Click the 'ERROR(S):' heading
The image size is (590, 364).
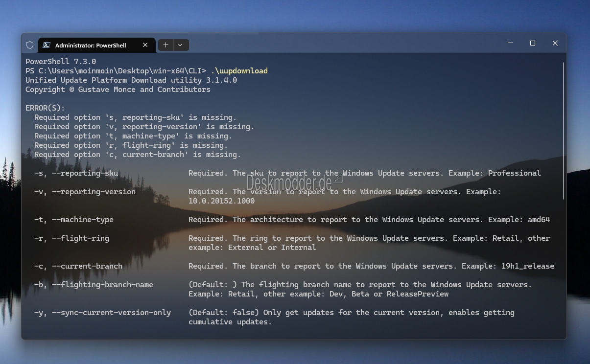pos(45,108)
